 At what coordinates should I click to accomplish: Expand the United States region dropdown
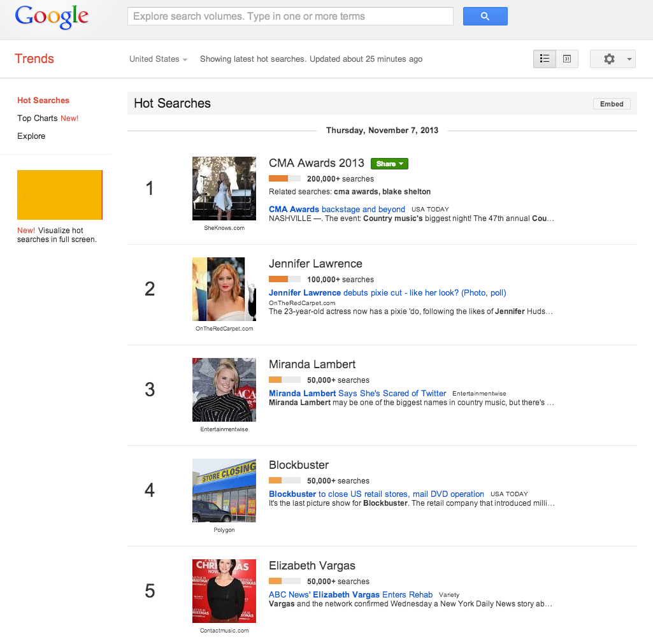pyautogui.click(x=158, y=59)
